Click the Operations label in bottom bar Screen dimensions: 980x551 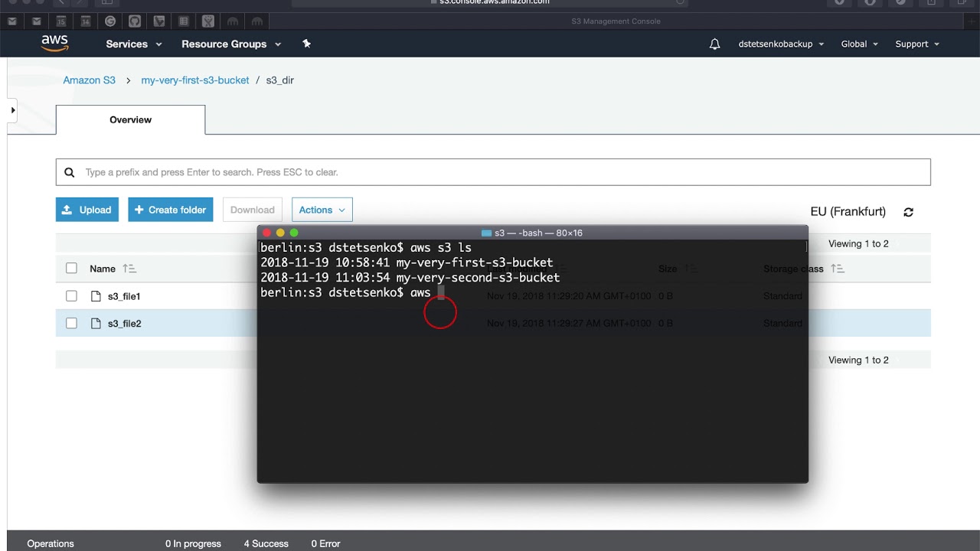pos(51,543)
